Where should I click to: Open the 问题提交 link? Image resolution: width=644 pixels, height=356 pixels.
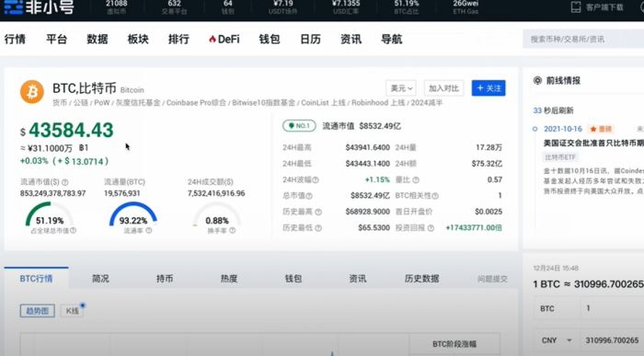pos(492,280)
